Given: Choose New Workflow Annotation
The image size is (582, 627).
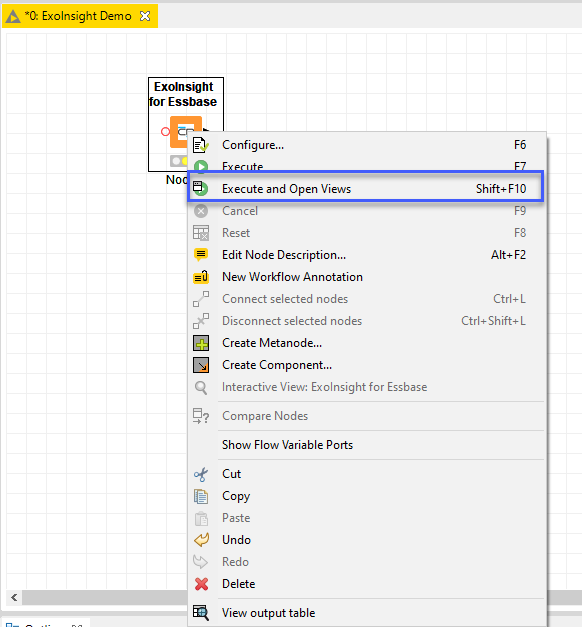Looking at the screenshot, I should tap(366, 277).
